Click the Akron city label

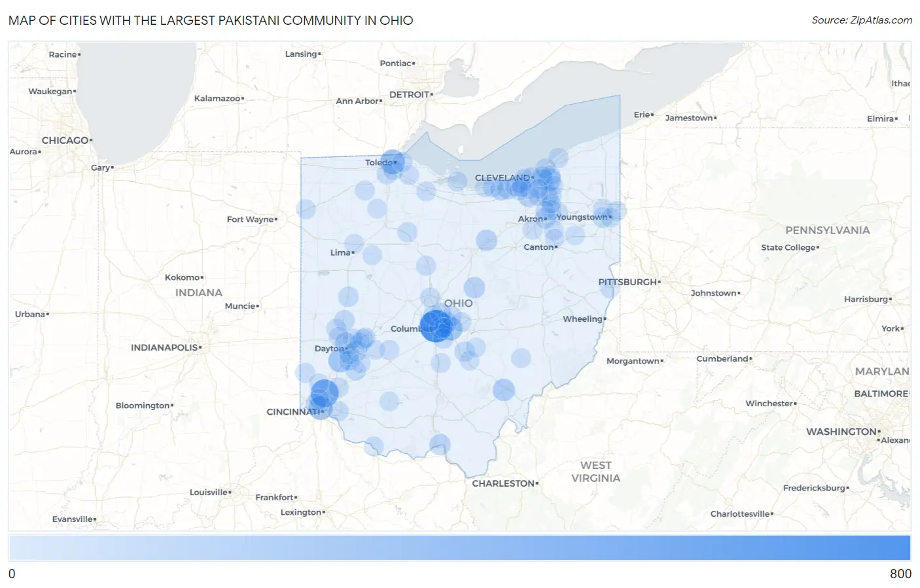point(530,218)
